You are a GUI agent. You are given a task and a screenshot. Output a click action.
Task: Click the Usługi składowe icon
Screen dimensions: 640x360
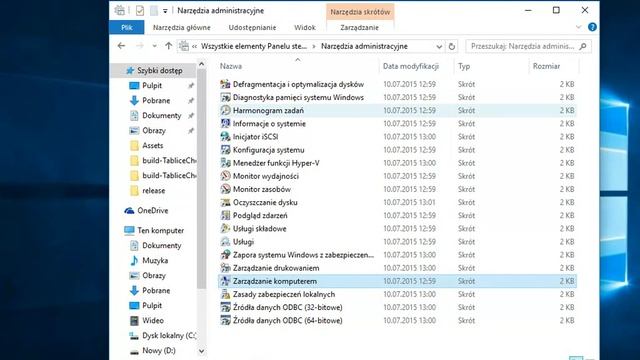click(x=225, y=229)
